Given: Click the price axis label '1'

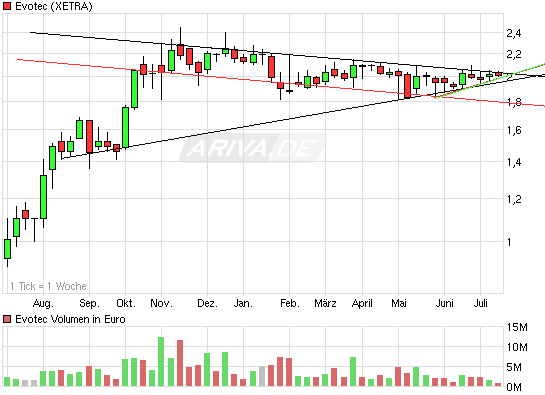Looking at the screenshot, I should 509,242.
